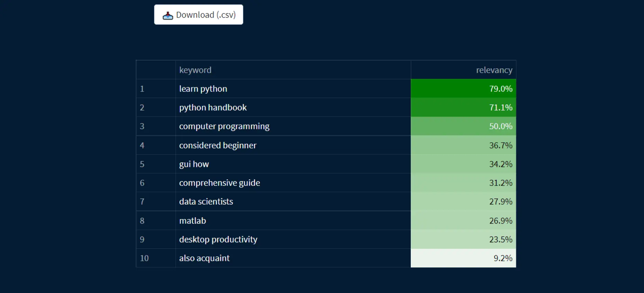Click the 'matlab' keyword cell
Screen dimensions: 644x293
[293, 220]
